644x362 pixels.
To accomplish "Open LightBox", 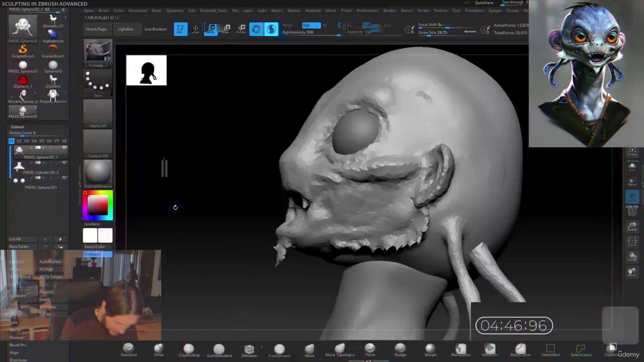I will 126,29.
